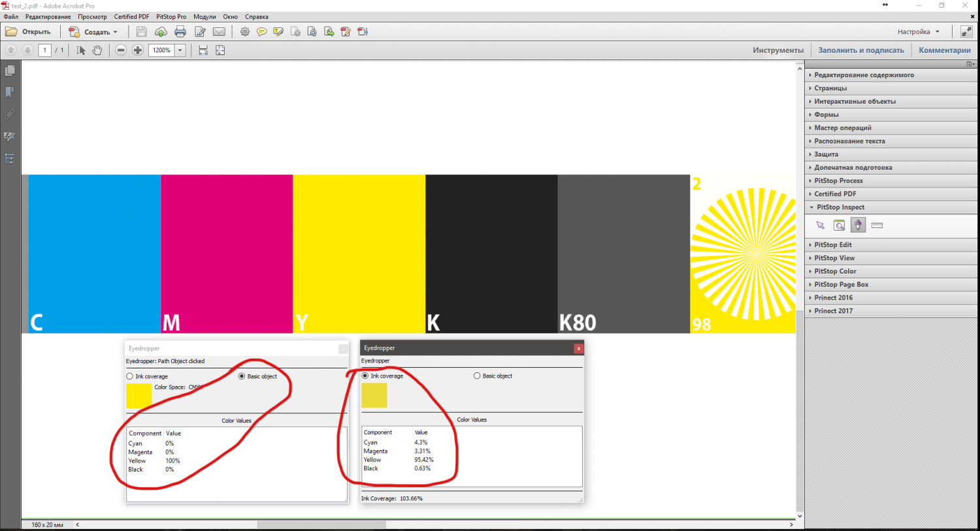This screenshot has height=531, width=980.
Task: Click the fit full page icon
Action: [x=220, y=50]
